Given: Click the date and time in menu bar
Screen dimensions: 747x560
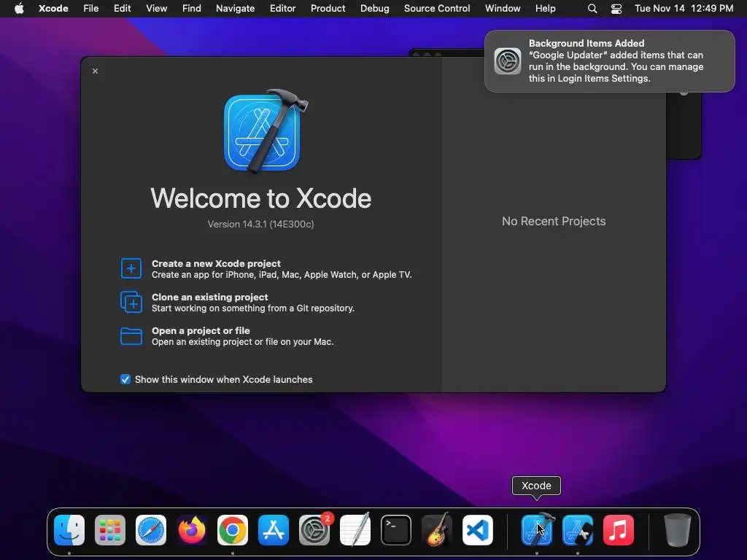Looking at the screenshot, I should point(684,8).
